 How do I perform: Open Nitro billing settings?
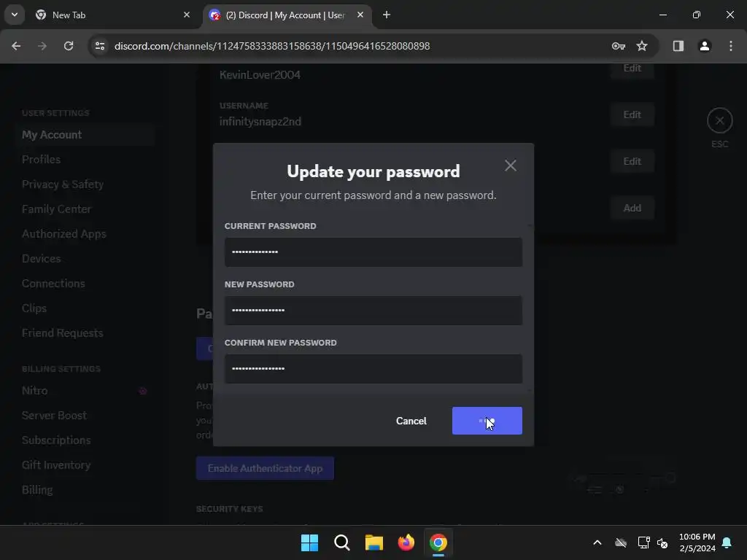click(86, 391)
